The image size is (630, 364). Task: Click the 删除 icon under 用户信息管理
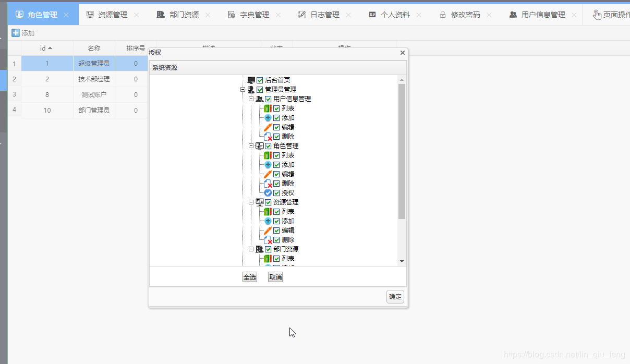(x=268, y=137)
